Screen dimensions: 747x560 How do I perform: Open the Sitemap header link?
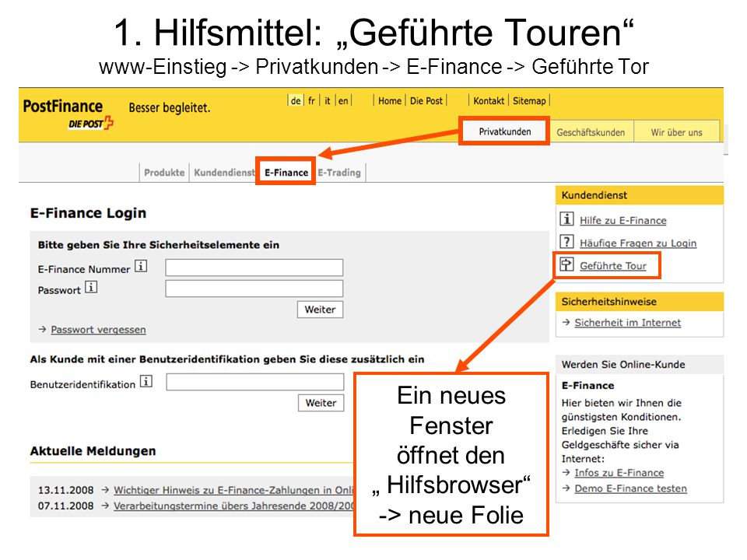(529, 101)
